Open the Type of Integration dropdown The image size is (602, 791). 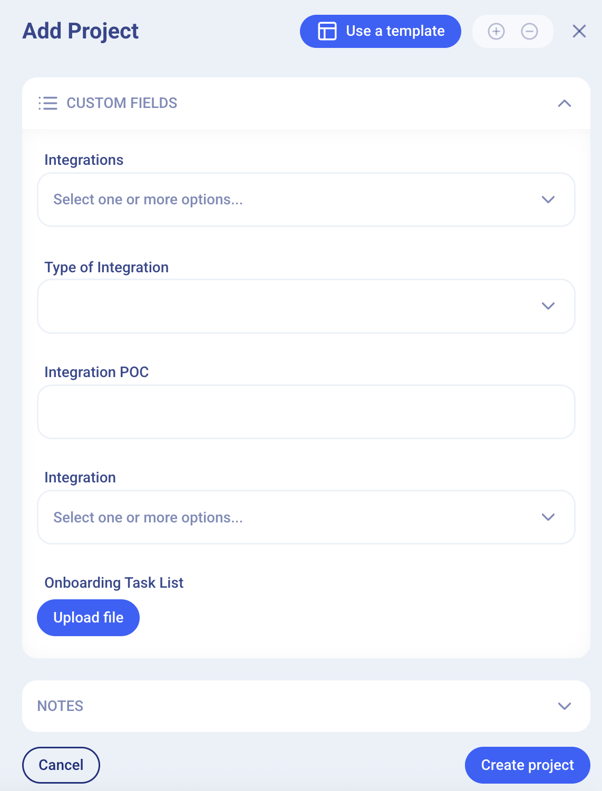306,306
